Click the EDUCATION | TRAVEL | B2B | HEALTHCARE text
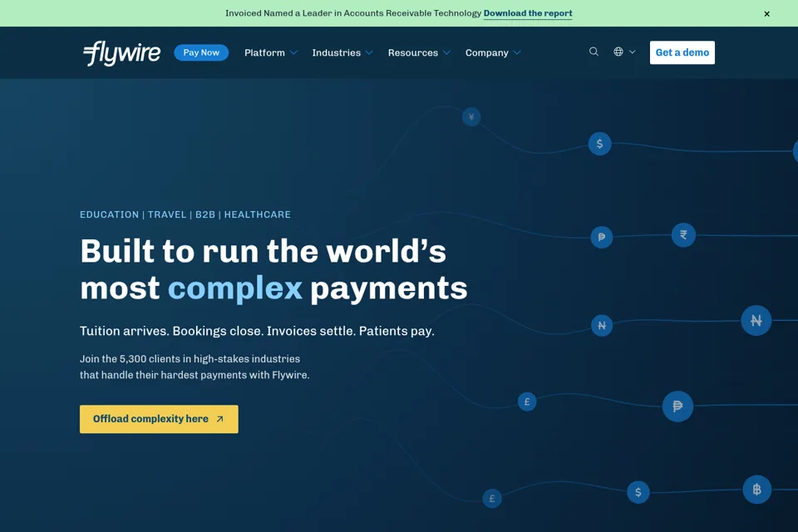Image resolution: width=798 pixels, height=532 pixels. tap(185, 214)
